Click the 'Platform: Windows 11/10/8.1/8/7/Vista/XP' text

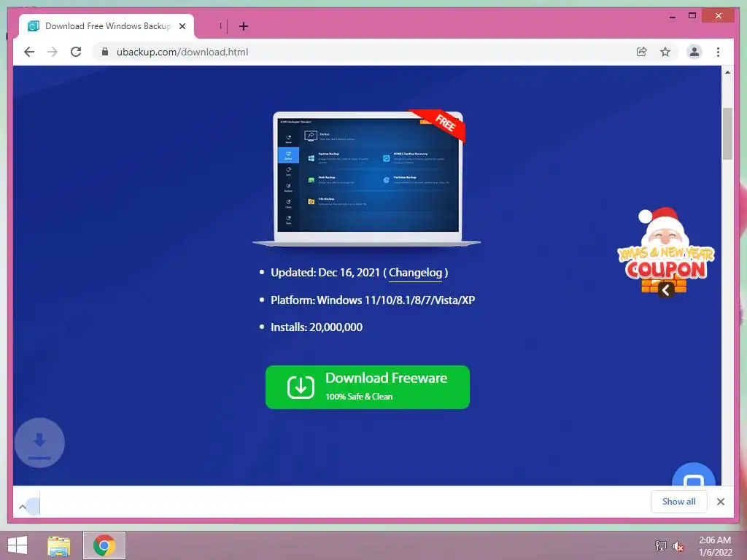[373, 300]
